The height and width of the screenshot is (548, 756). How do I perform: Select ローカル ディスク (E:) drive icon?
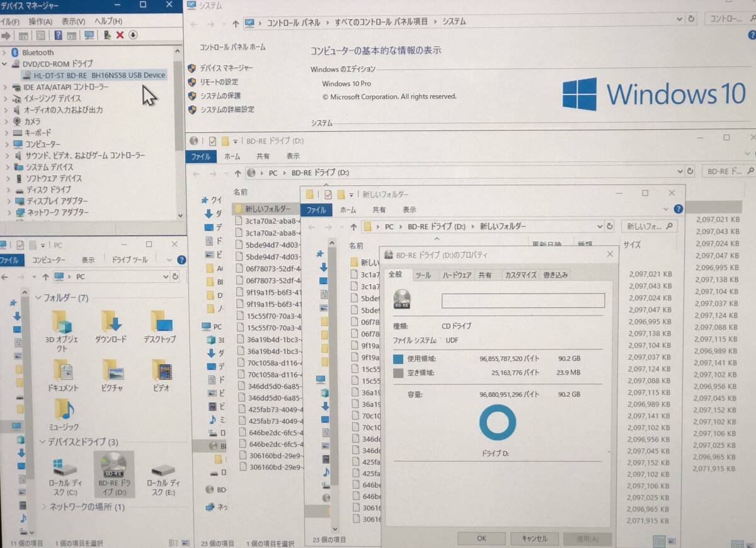tap(163, 470)
